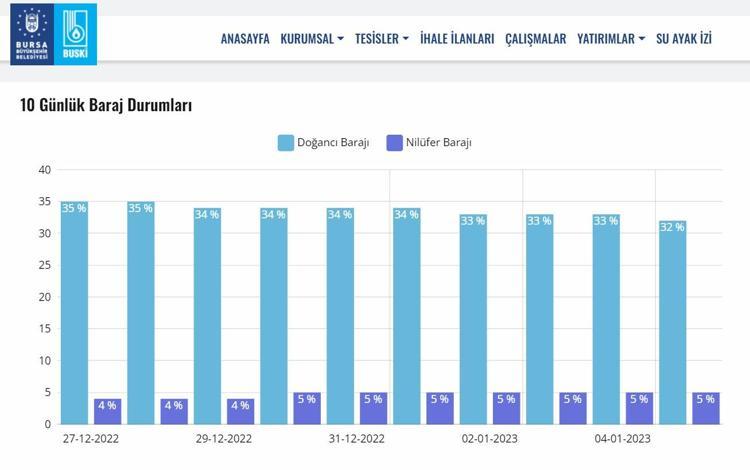Open the ANASAYFA home page link
Screen dimensions: 750x470
244,39
